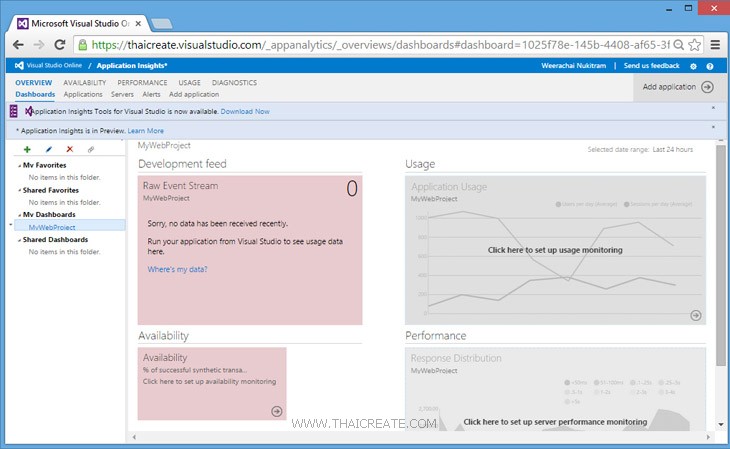
Task: Collapse the My Dashboards folder
Action: [19, 215]
